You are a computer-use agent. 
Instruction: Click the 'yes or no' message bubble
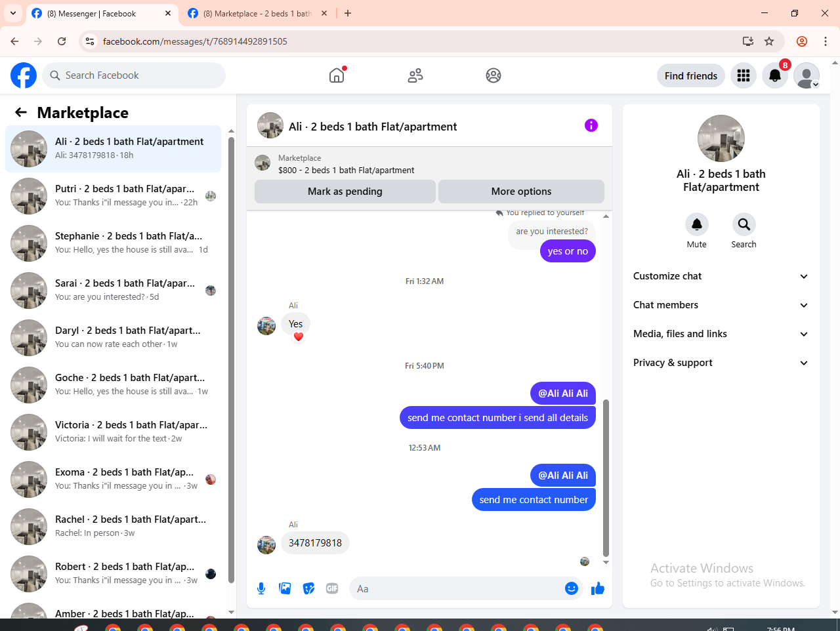point(568,251)
